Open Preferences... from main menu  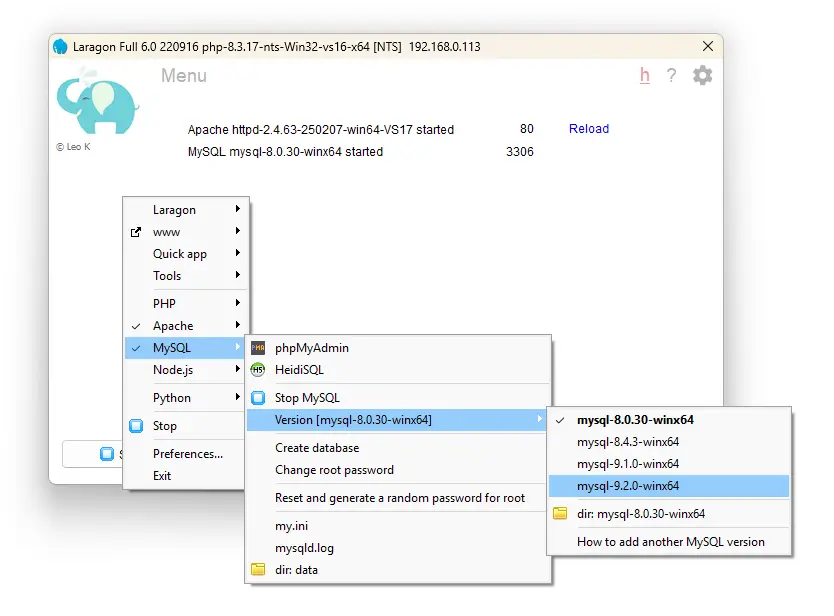pos(185,454)
